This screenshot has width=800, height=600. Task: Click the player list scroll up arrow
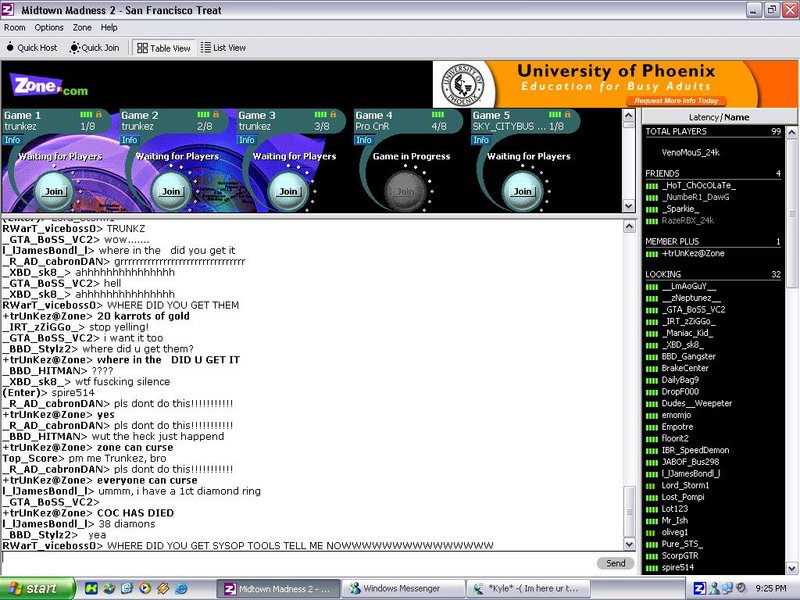pyautogui.click(x=792, y=133)
